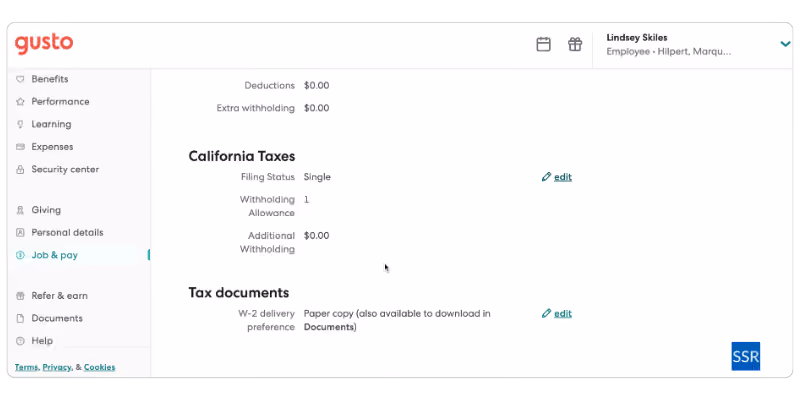800x400 pixels.
Task: Click the Expenses card icon
Action: 20,146
